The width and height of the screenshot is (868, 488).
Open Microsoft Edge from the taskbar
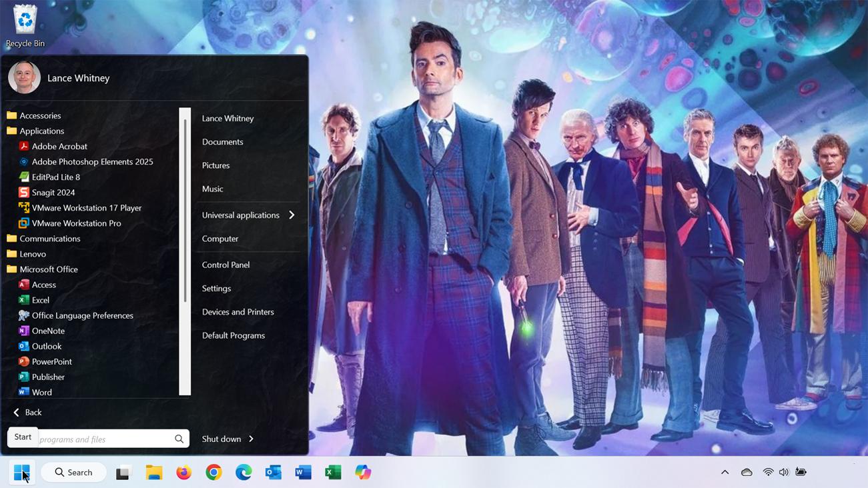[244, 473]
